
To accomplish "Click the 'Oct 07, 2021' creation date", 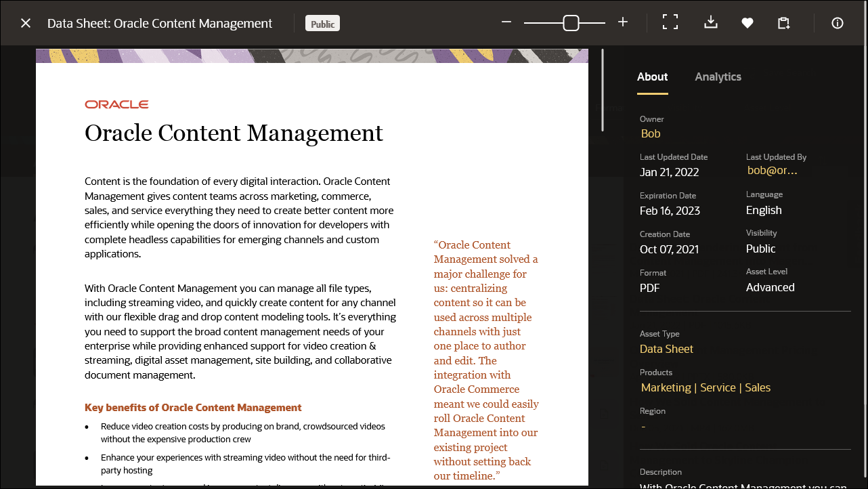I will 669,249.
